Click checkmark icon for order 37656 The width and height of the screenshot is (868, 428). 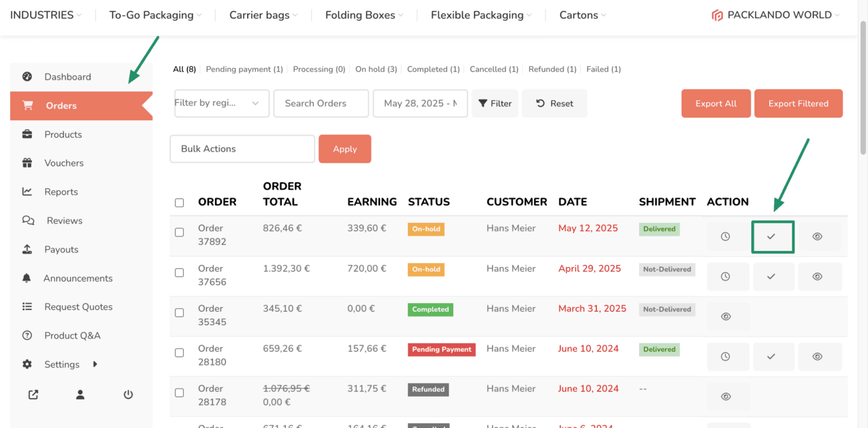pos(772,276)
